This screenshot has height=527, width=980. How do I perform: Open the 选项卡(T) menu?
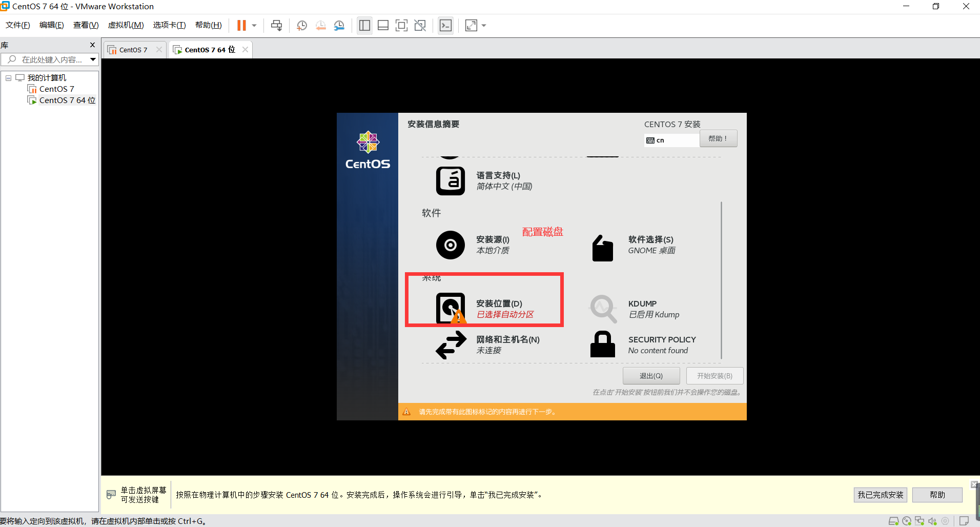click(x=170, y=25)
